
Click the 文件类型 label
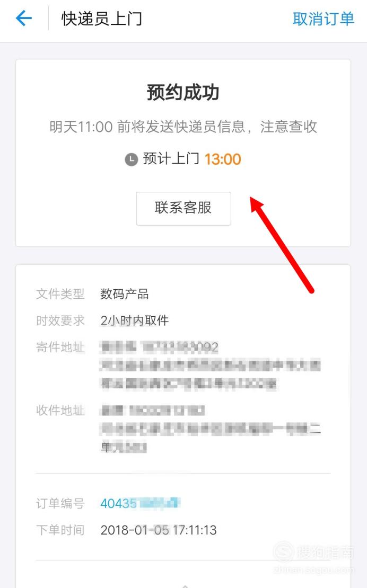click(60, 294)
